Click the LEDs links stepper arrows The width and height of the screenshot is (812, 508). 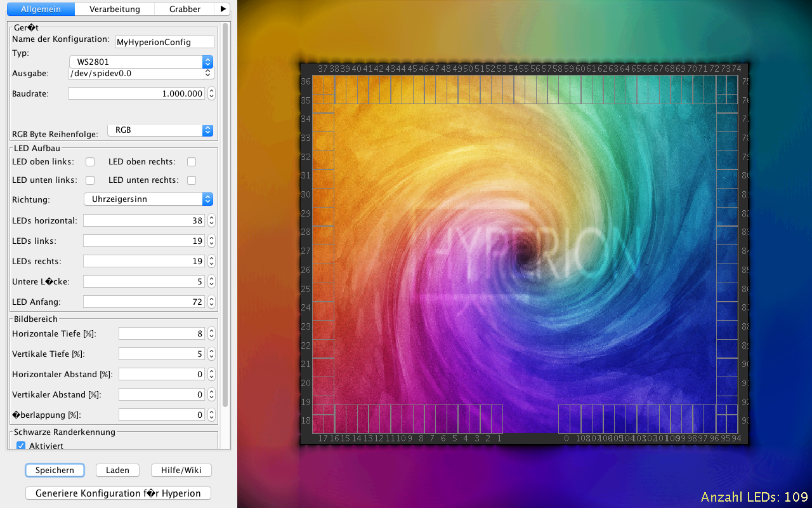[x=211, y=241]
